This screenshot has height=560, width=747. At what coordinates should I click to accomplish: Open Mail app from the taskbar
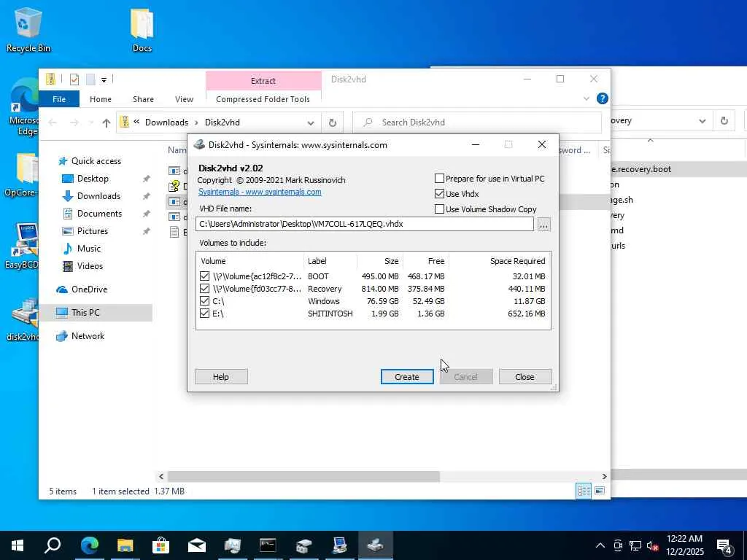pos(197,545)
